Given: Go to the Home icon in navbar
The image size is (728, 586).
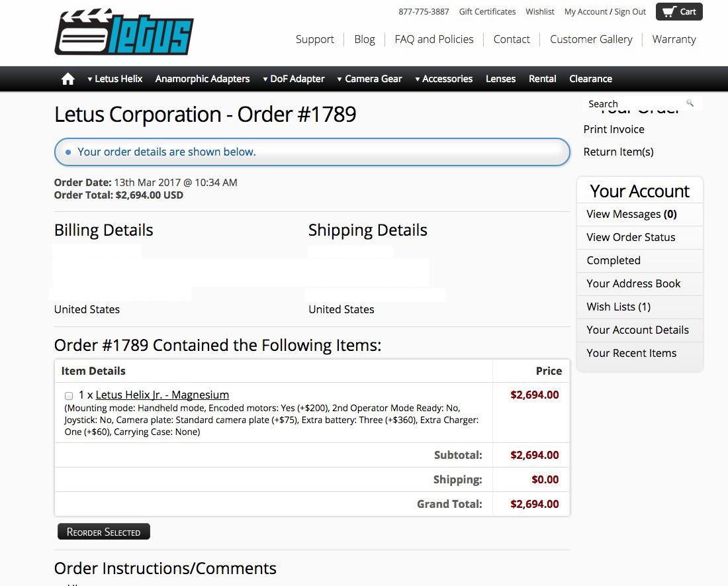Looking at the screenshot, I should tap(68, 79).
